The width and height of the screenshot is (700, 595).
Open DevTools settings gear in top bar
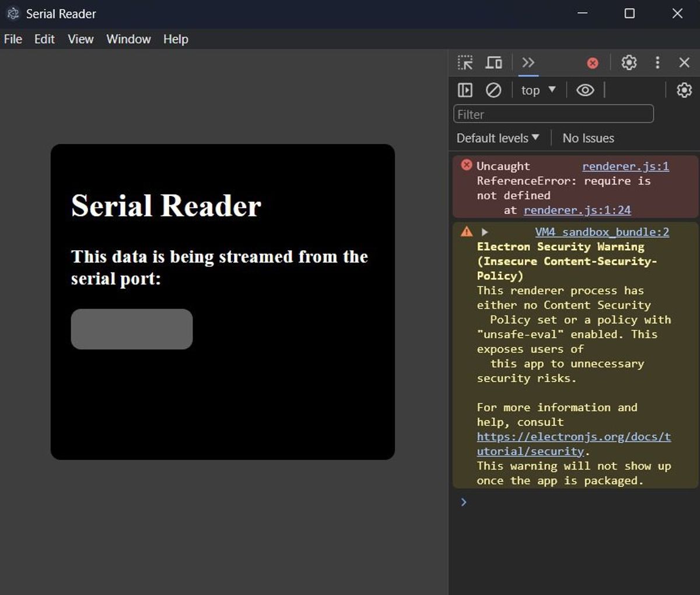pos(629,62)
